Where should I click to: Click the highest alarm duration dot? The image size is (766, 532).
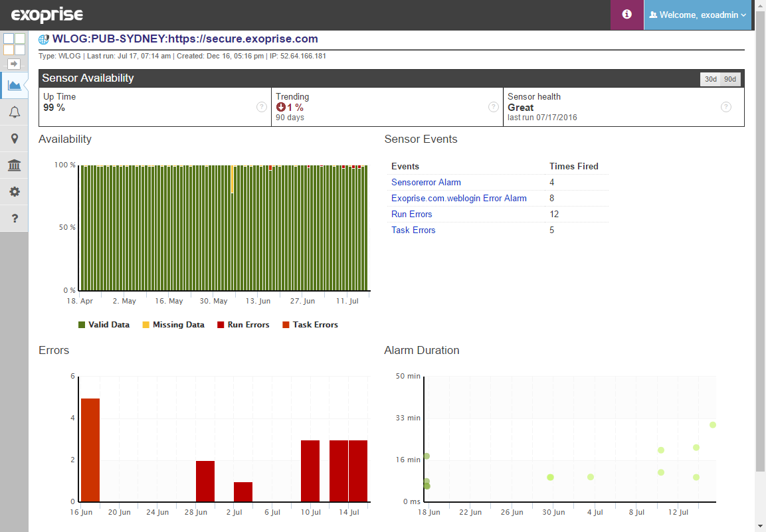coord(713,425)
